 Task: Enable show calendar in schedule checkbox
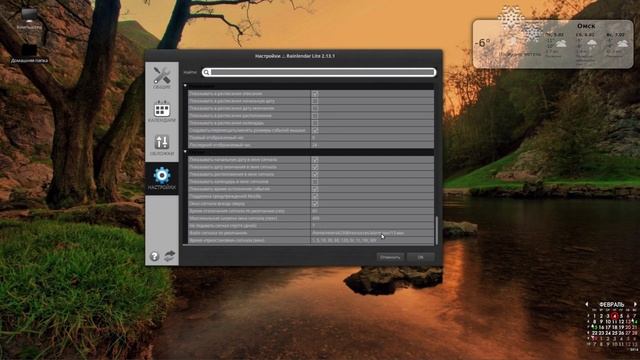click(x=315, y=123)
